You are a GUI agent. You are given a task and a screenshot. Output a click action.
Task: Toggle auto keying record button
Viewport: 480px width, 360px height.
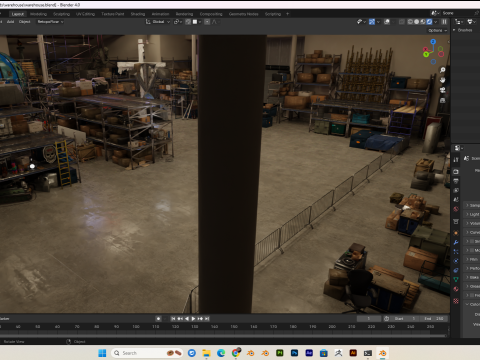pos(158,319)
